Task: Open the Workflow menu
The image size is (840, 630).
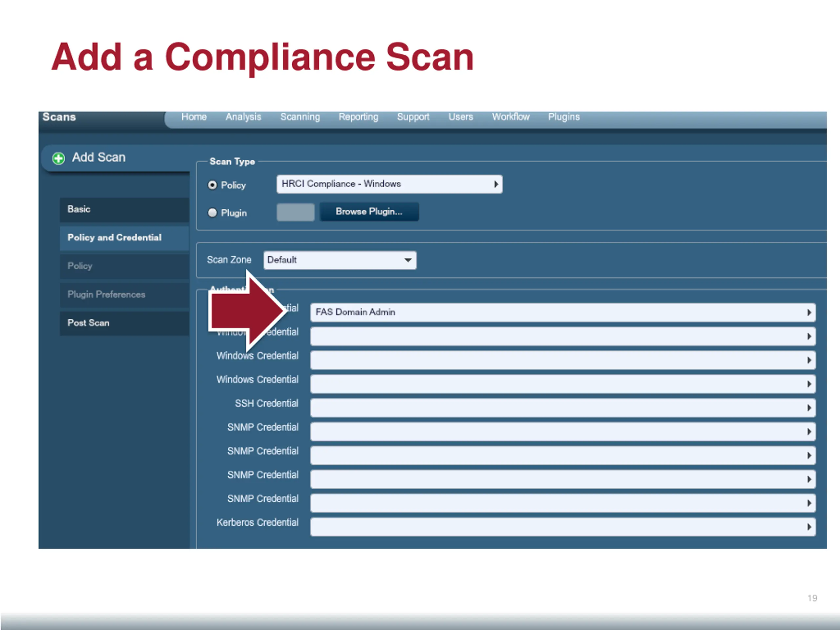Action: (x=511, y=117)
